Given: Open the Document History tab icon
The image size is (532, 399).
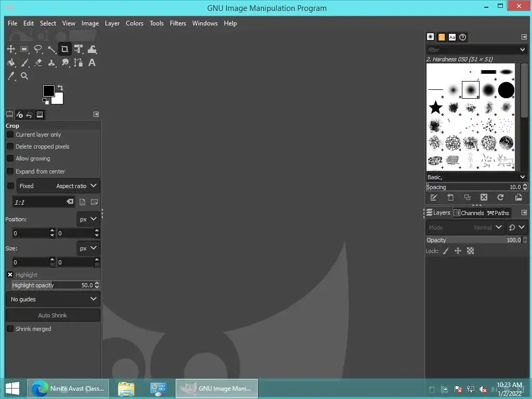Looking at the screenshot, I should tap(463, 37).
